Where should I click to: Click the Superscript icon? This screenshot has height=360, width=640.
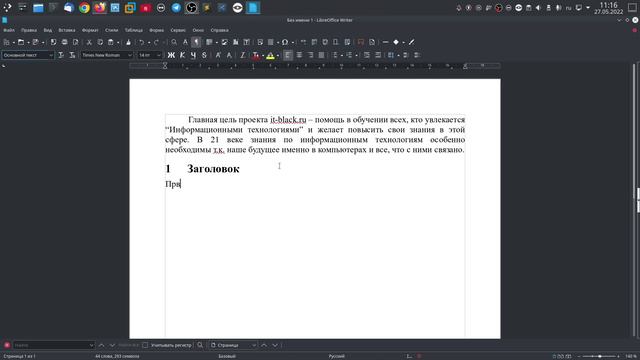click(218, 55)
